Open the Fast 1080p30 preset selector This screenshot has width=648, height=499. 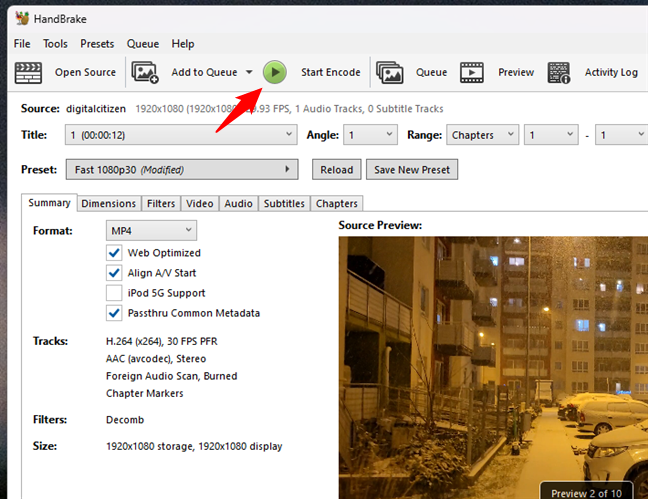[182, 170]
